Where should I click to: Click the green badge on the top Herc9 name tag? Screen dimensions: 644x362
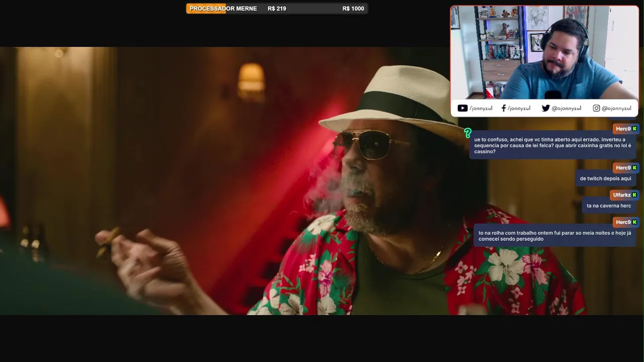(634, 129)
